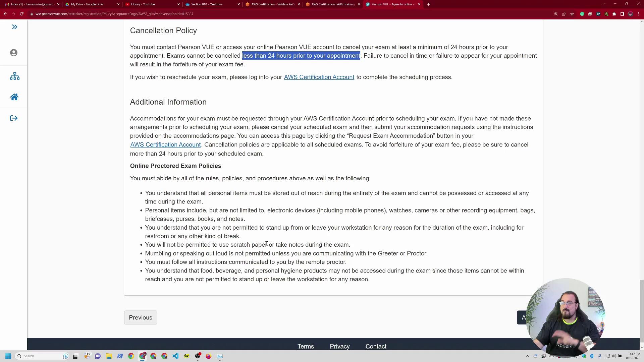Click the sitemap hierarchy sidebar icon
Image resolution: width=644 pixels, height=362 pixels.
click(14, 76)
